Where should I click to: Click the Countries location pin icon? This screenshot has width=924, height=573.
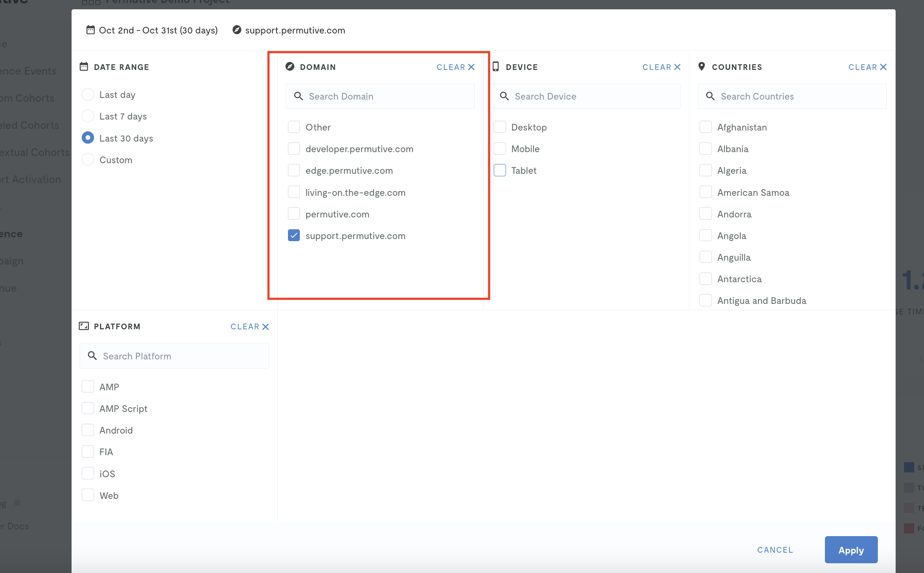pyautogui.click(x=702, y=67)
